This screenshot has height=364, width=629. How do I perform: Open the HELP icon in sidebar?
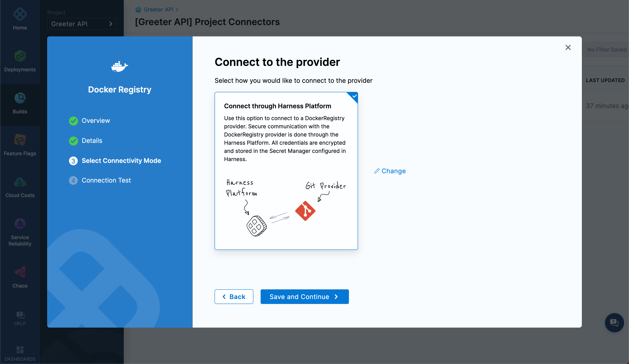[20, 315]
